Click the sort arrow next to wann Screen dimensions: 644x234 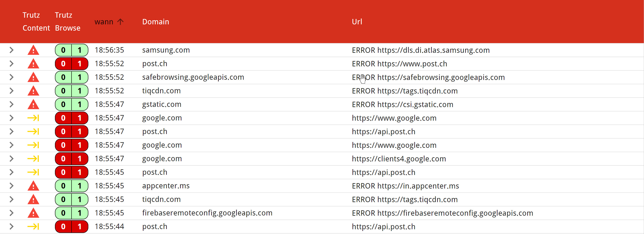point(120,22)
